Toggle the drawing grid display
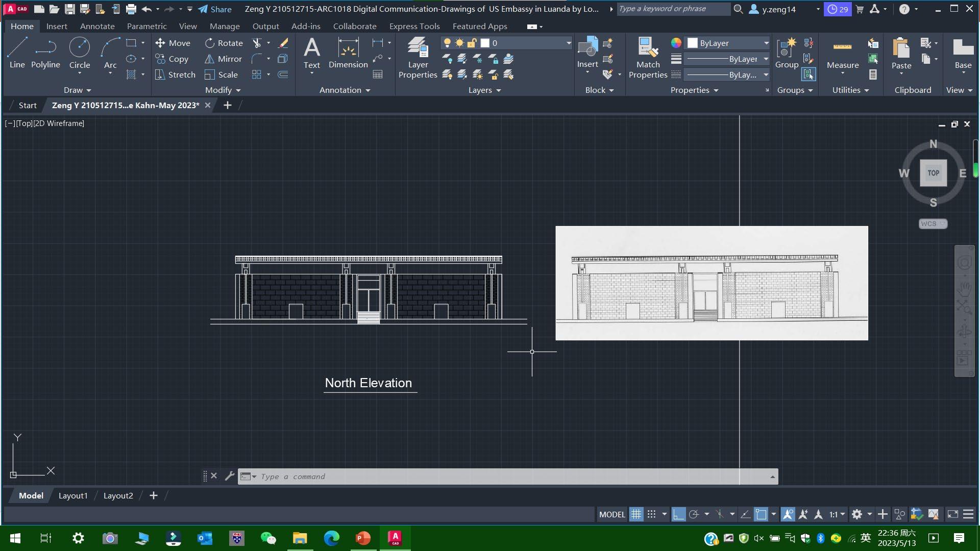 [x=636, y=514]
